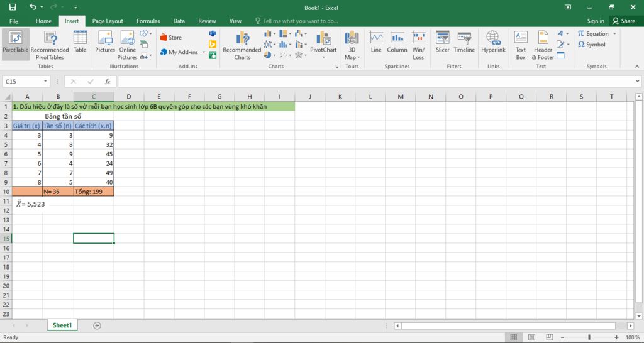Image resolution: width=644 pixels, height=343 pixels.
Task: Customize Quick Access Toolbar arrow
Action: [75, 7]
